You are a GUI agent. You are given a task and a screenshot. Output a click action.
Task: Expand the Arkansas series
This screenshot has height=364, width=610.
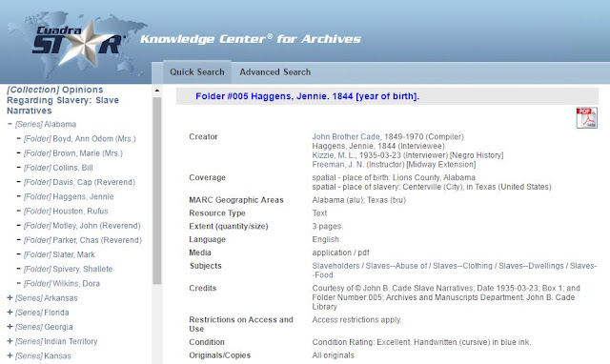[x=10, y=298]
